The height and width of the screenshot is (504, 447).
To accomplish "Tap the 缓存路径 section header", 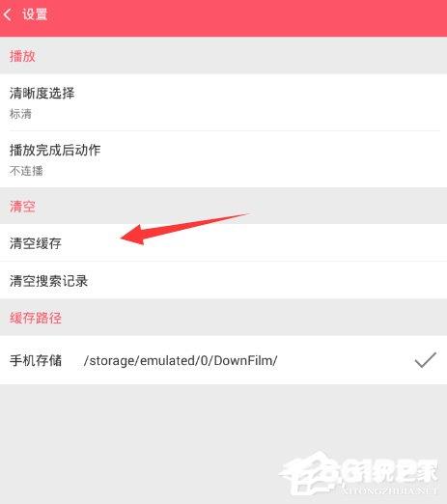I will (x=36, y=318).
